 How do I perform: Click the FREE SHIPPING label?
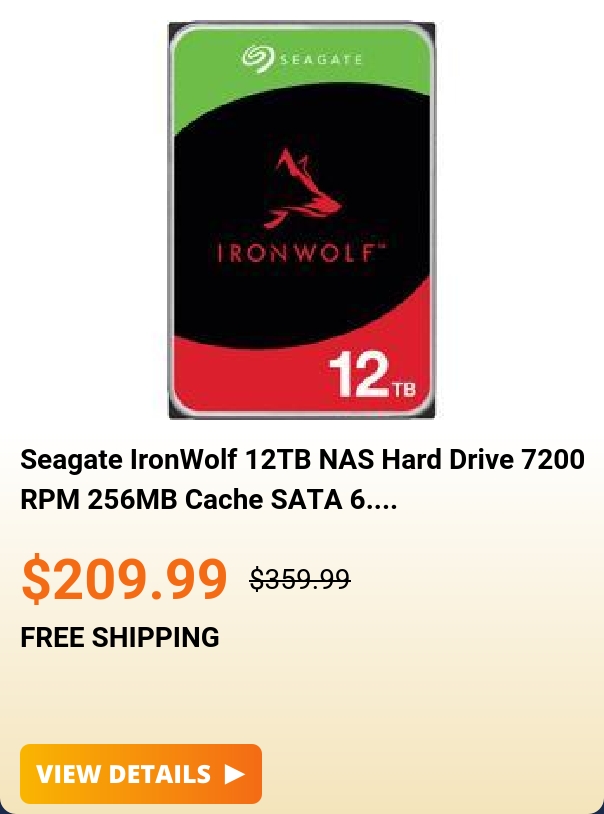119,637
